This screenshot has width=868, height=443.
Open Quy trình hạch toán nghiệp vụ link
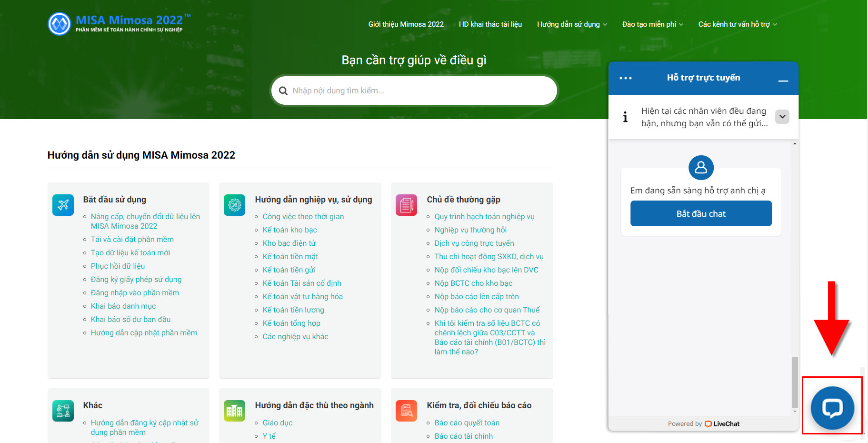tap(484, 216)
